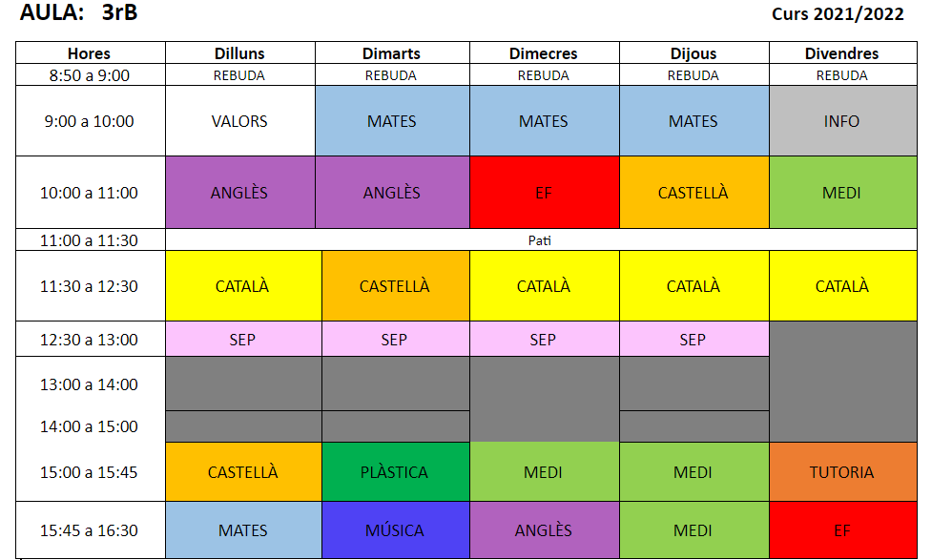Click the 9:00 a 10:00 time slot

click(x=90, y=121)
